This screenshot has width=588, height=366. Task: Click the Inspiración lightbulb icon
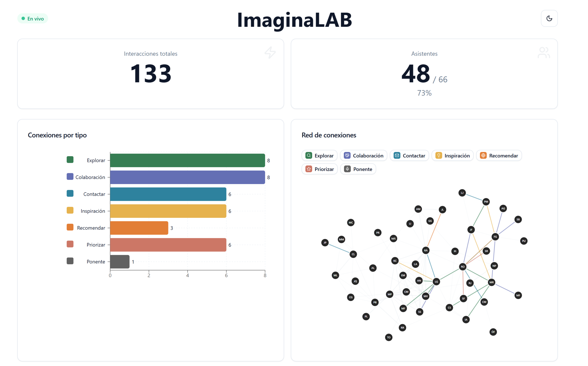point(438,155)
